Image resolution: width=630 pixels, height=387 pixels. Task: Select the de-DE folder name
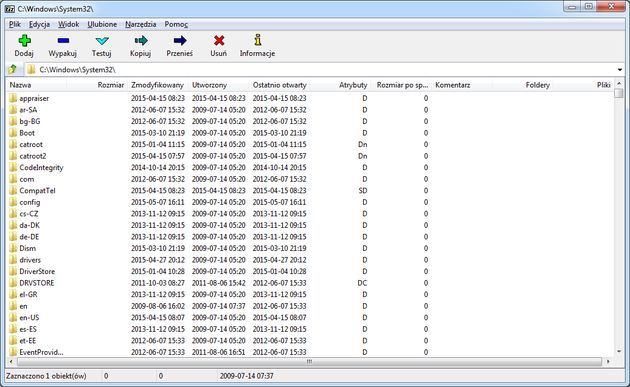29,237
